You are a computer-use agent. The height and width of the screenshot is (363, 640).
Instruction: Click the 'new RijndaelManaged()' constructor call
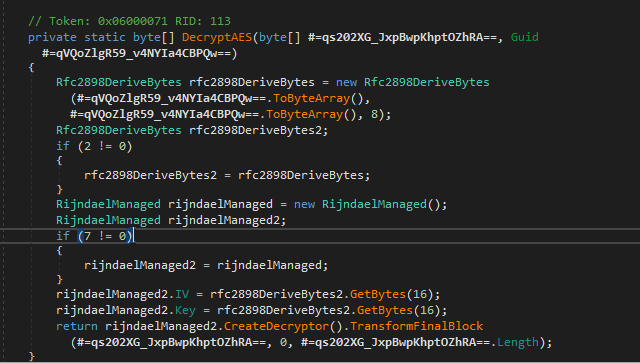tap(371, 204)
